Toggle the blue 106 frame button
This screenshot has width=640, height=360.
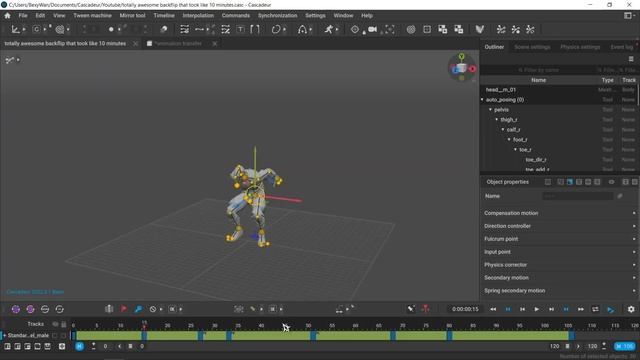[624, 346]
